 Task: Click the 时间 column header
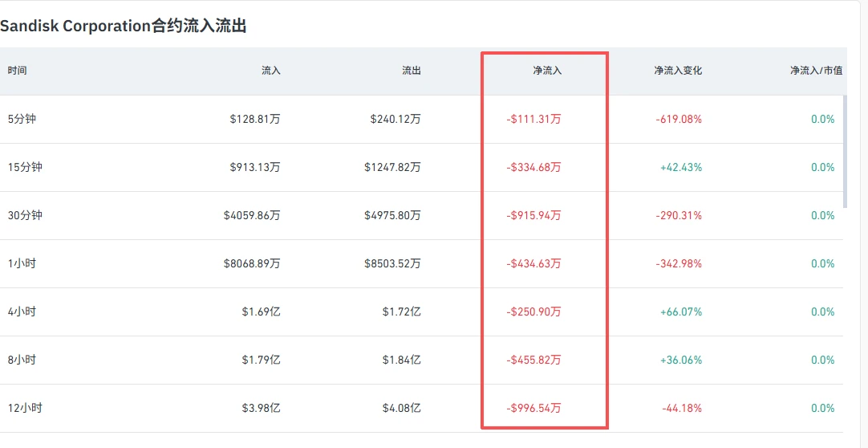coord(17,71)
